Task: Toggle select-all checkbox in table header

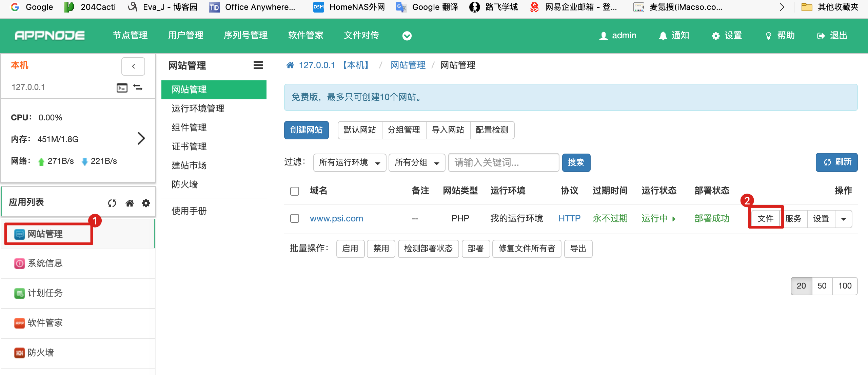Action: [295, 191]
